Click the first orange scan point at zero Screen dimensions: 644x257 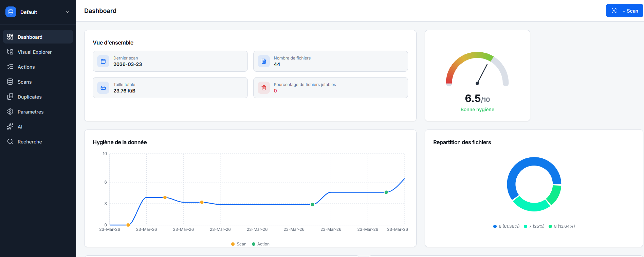pyautogui.click(x=128, y=225)
